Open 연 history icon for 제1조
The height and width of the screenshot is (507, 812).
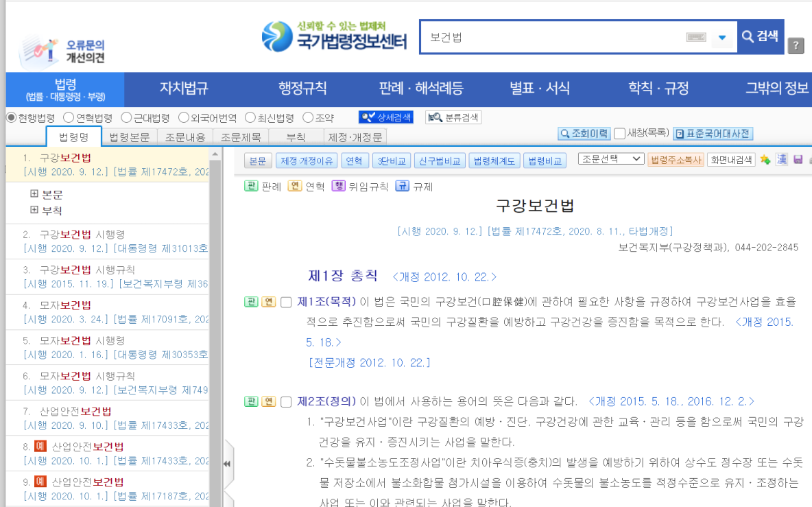tap(269, 301)
